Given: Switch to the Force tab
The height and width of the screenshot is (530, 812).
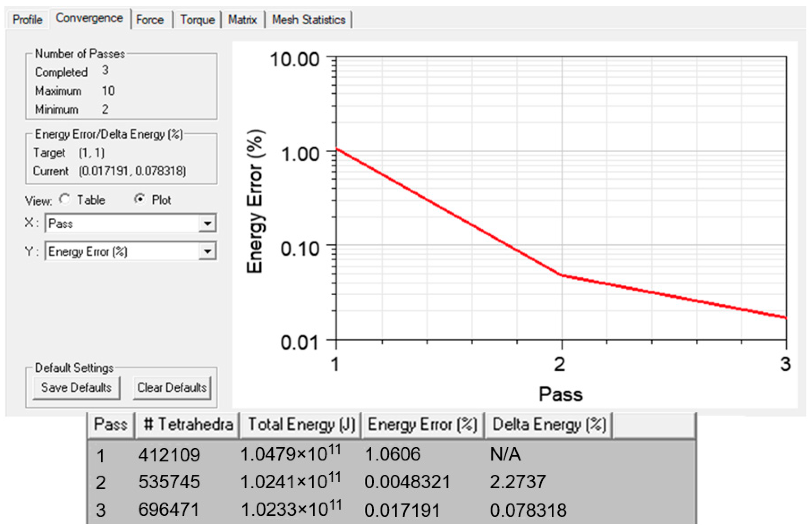Looking at the screenshot, I should click(150, 20).
